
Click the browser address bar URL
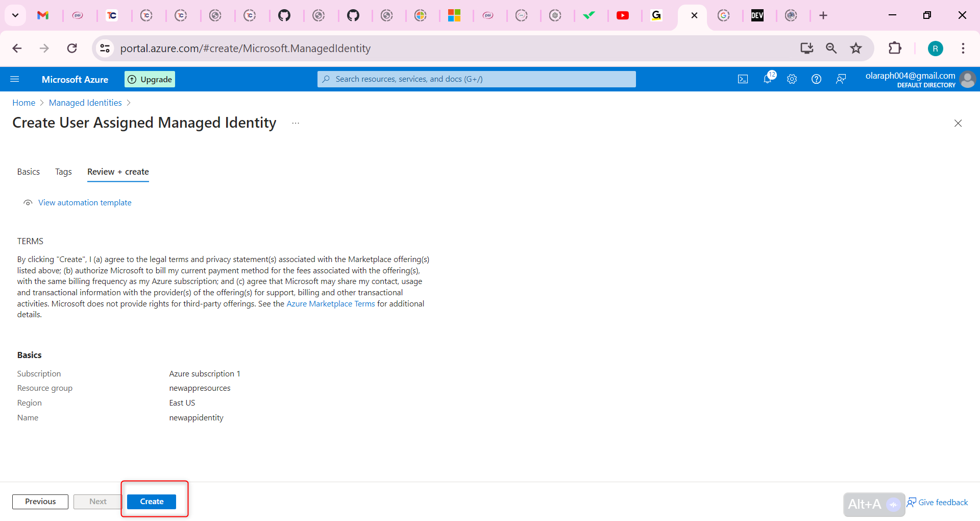pos(246,49)
